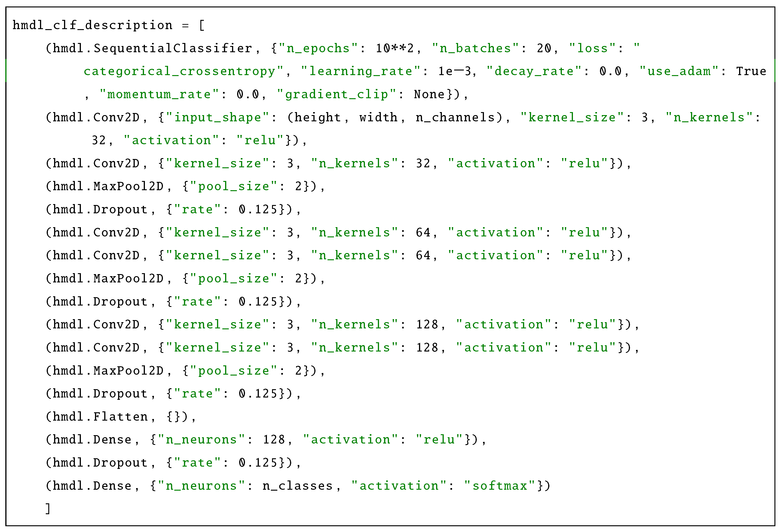Click the 10**2 epochs value
The width and height of the screenshot is (780, 532).
pyautogui.click(x=394, y=48)
